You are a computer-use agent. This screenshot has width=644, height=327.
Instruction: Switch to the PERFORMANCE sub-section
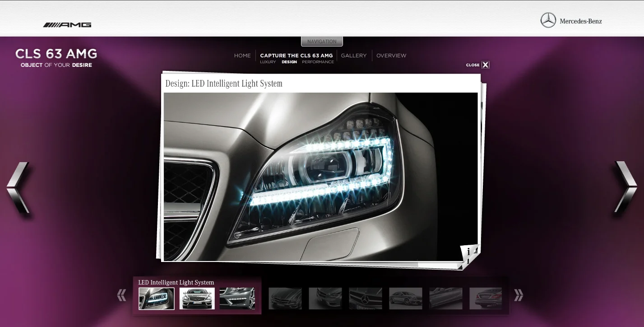(318, 62)
